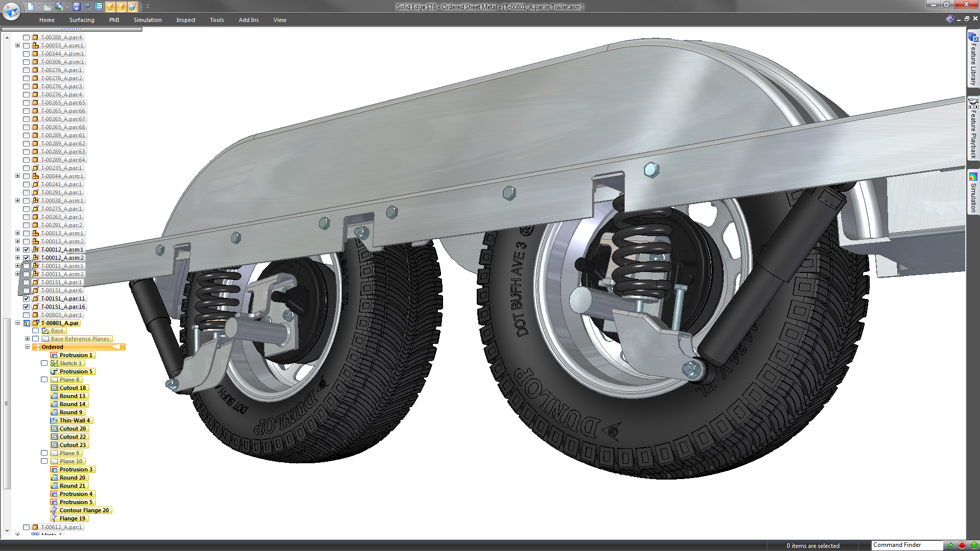Click the Save floppy disk icon
This screenshot has height=551, width=980.
click(x=76, y=7)
